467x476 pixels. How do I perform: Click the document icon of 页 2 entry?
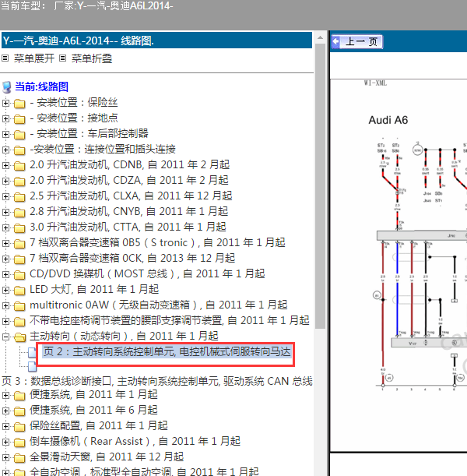click(32, 353)
